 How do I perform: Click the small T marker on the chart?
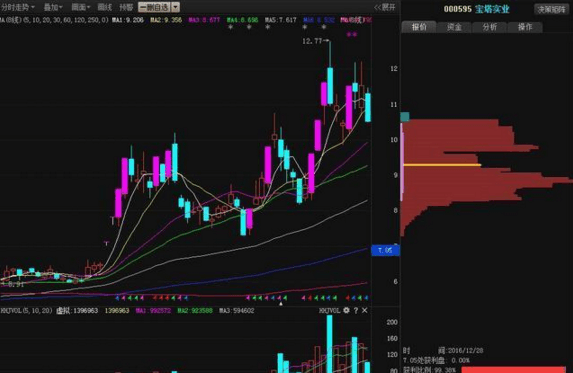point(106,243)
